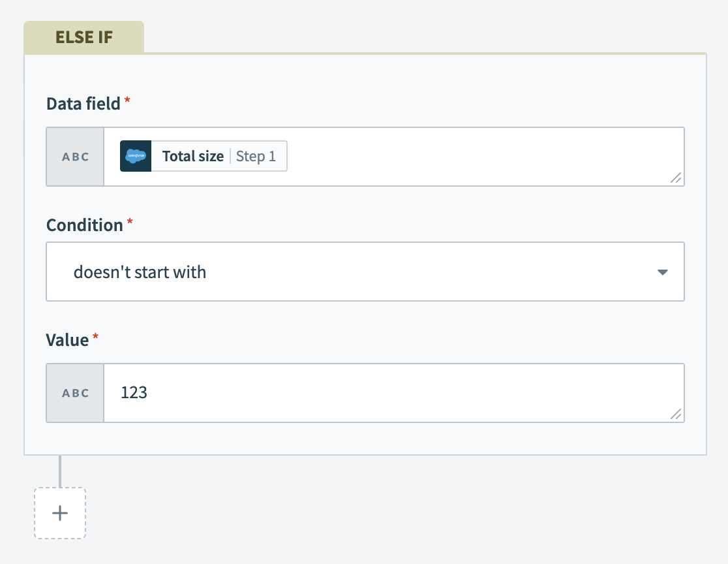Select the ELSE IF branch header
Screen dimensions: 728x564
tap(83, 37)
